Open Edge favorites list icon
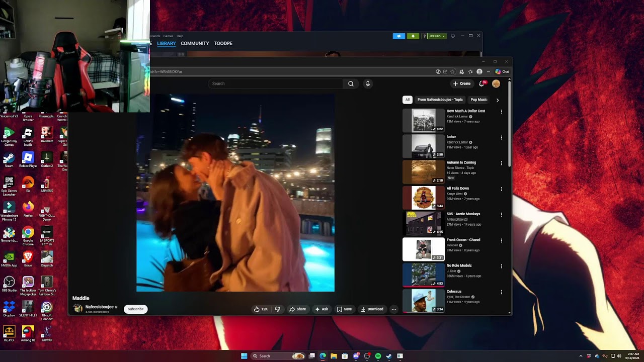This screenshot has width=644, height=362. coord(470,71)
